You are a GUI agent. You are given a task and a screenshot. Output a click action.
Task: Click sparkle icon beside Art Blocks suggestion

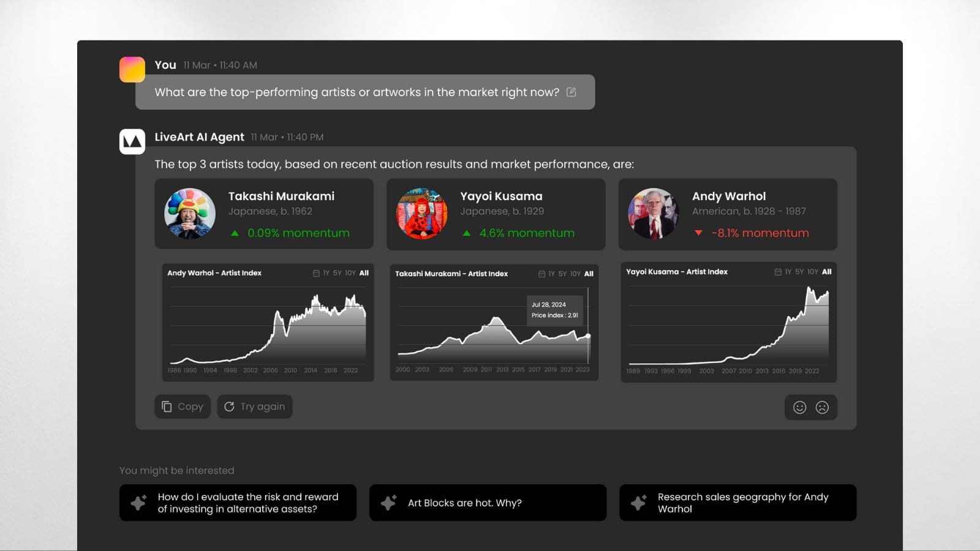point(389,503)
